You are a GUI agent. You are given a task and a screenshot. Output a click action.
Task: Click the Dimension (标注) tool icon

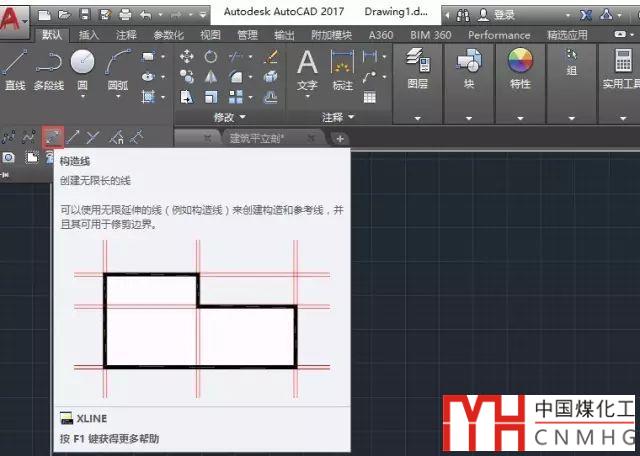point(343,66)
